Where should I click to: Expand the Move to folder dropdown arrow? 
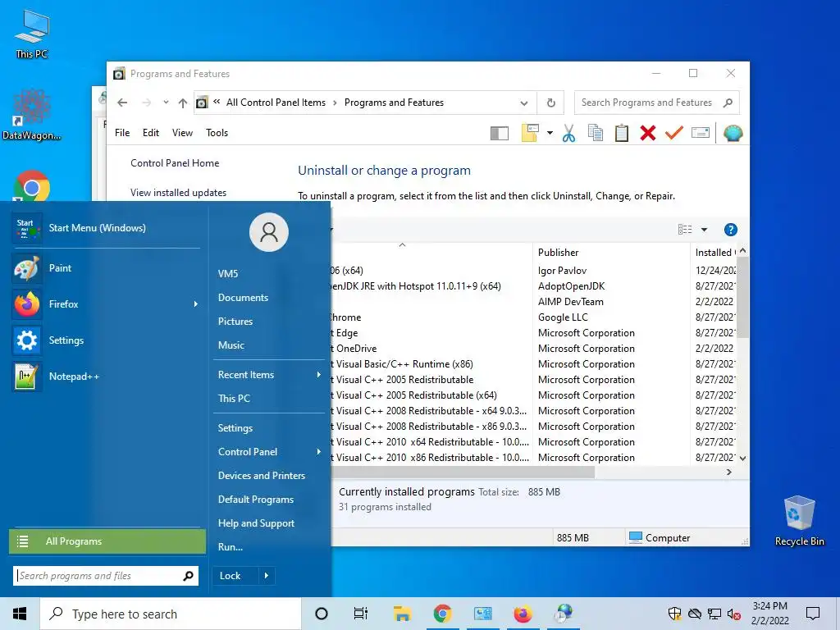(x=550, y=133)
